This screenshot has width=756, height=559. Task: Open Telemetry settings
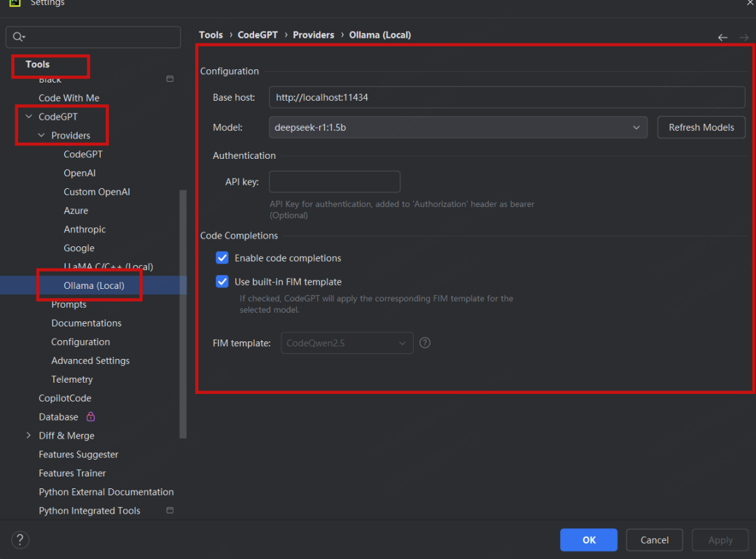pyautogui.click(x=72, y=379)
